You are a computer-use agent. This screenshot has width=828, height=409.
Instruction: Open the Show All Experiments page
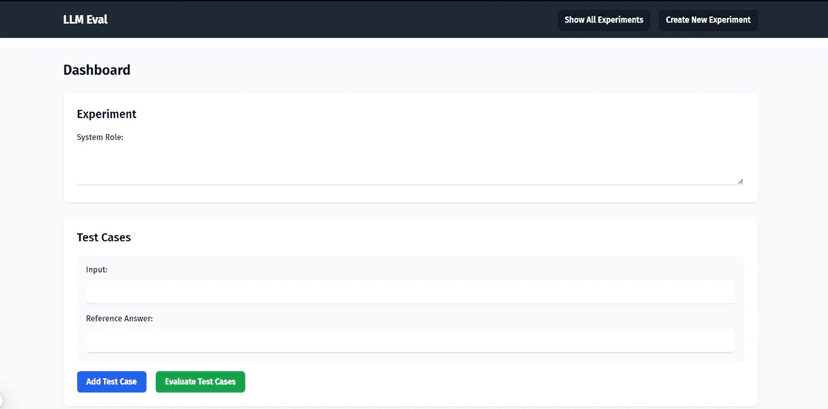[x=604, y=20]
